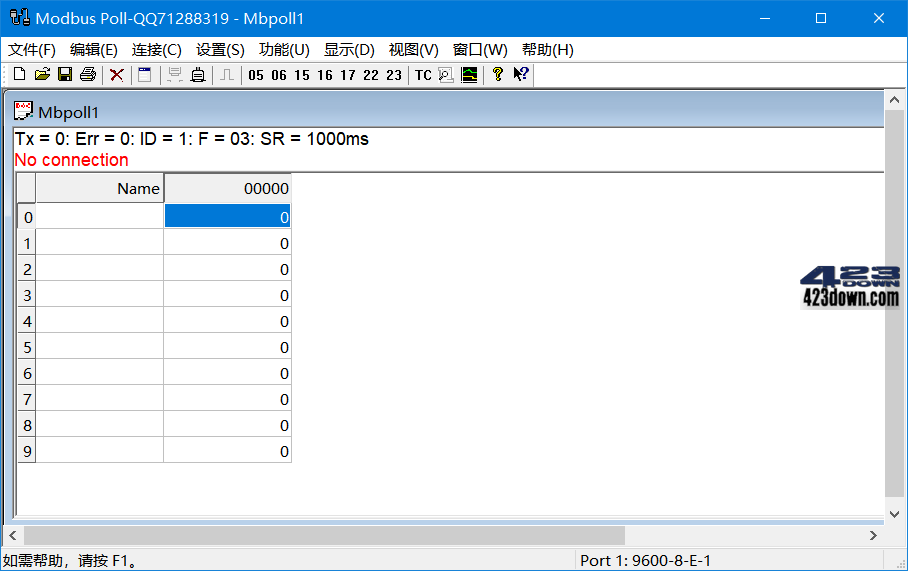
Task: Select function 23 in toolbar
Action: pos(394,75)
